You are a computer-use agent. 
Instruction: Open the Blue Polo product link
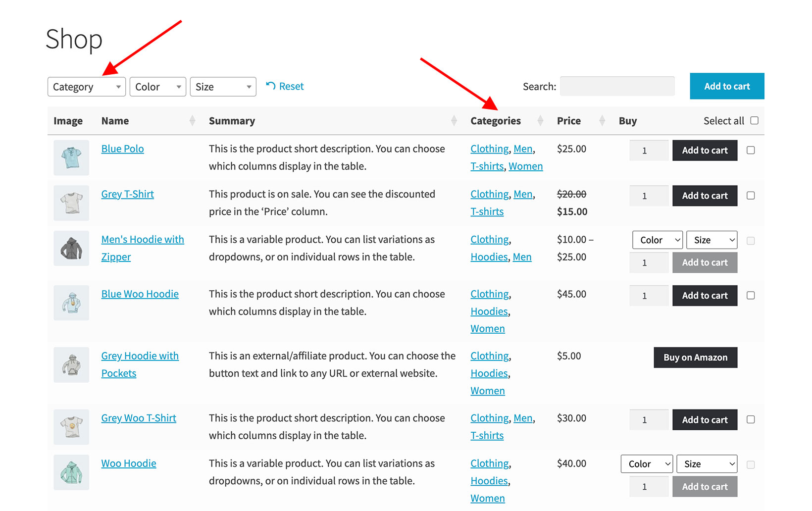[x=122, y=149]
